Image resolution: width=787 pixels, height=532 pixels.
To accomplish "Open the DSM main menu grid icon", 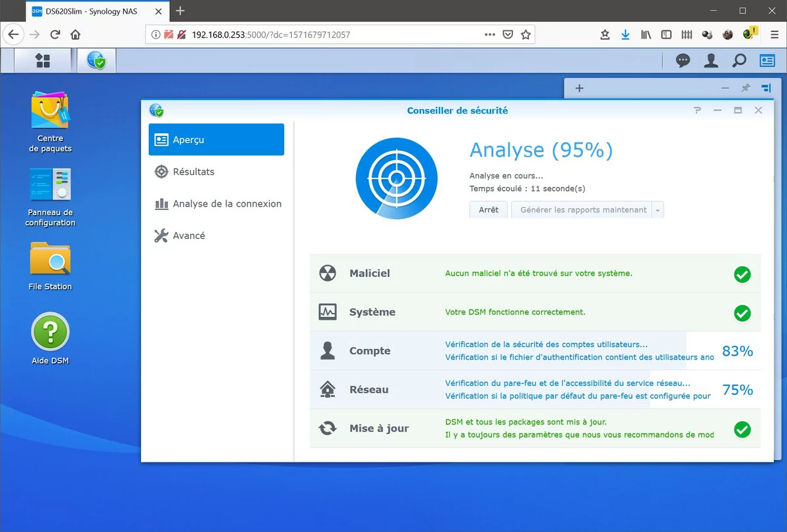I will tap(43, 61).
